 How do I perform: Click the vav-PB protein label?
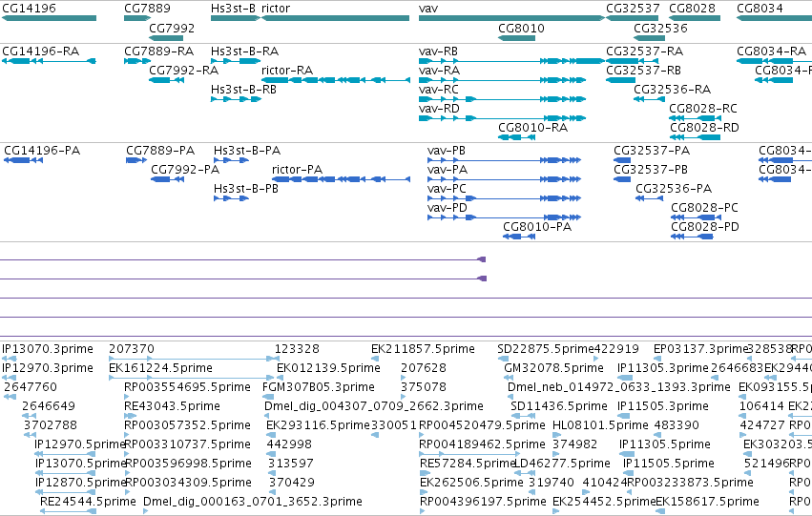pos(447,151)
